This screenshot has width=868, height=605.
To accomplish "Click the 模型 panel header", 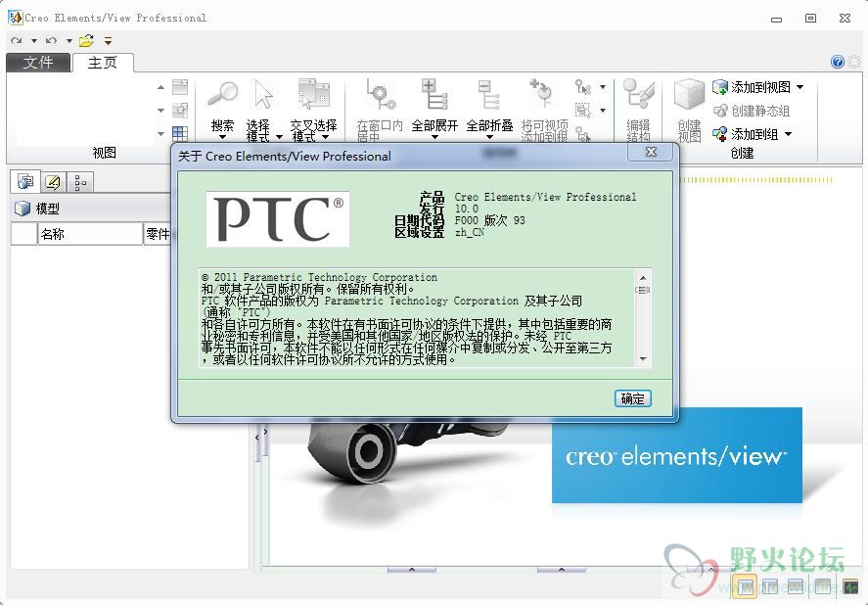I will tap(91, 209).
